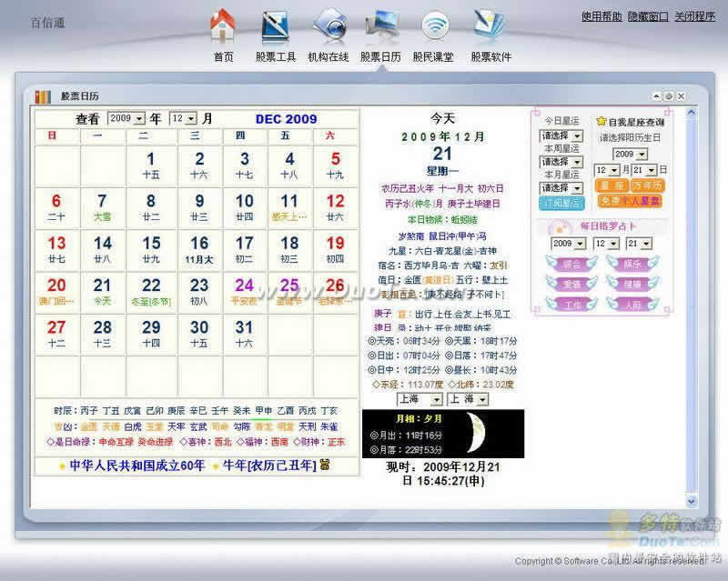Select December 27 in the calendar
728x581 pixels.
(56, 334)
